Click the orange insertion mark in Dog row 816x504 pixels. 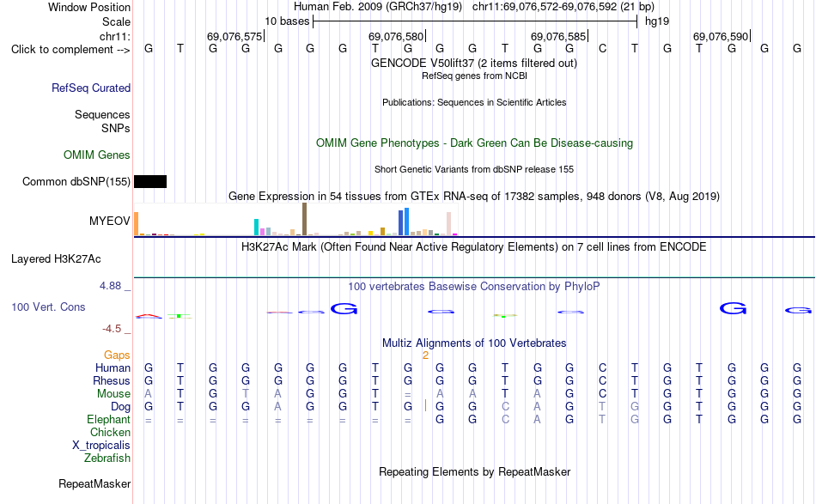(426, 406)
